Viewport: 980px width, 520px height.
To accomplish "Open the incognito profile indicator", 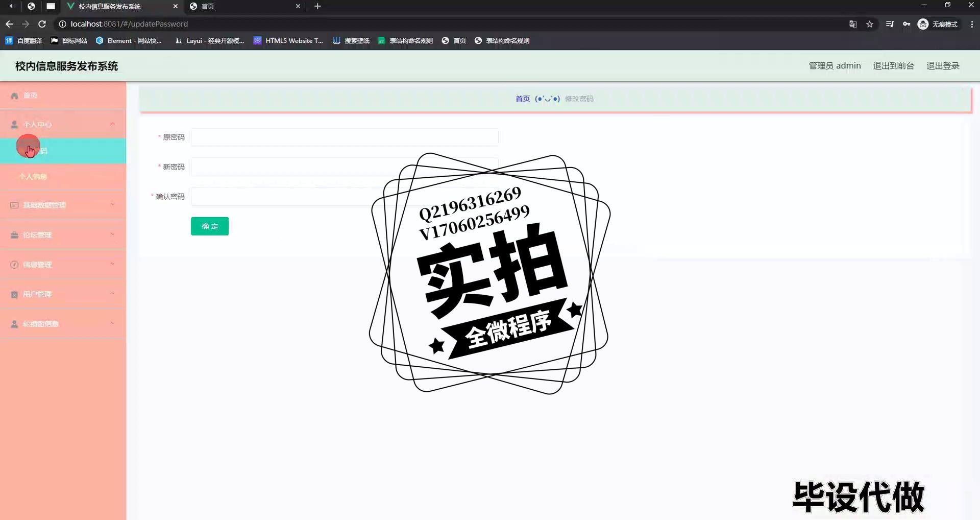I will [x=938, y=24].
